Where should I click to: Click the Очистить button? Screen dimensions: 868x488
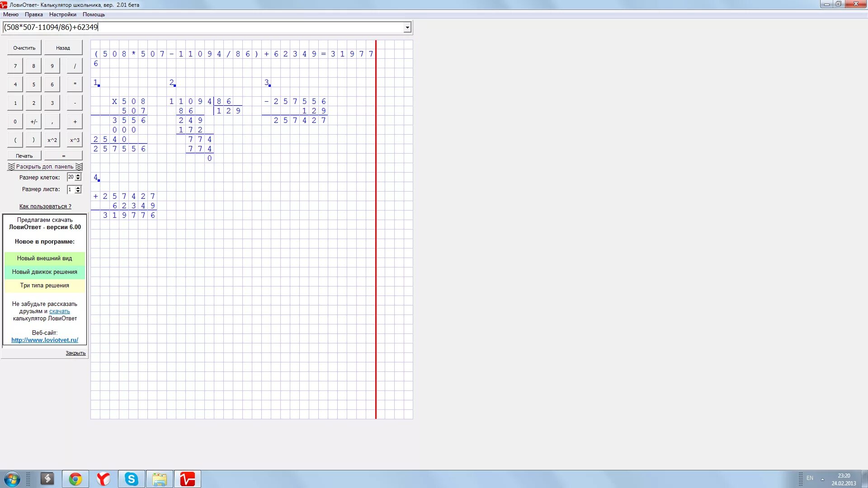(24, 48)
